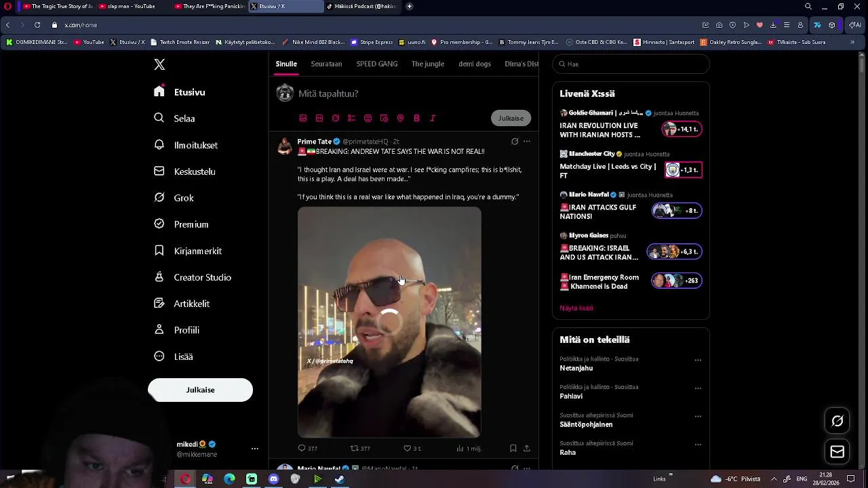Open Discord from the Windows taskbar
868x488 pixels.
pyautogui.click(x=273, y=479)
